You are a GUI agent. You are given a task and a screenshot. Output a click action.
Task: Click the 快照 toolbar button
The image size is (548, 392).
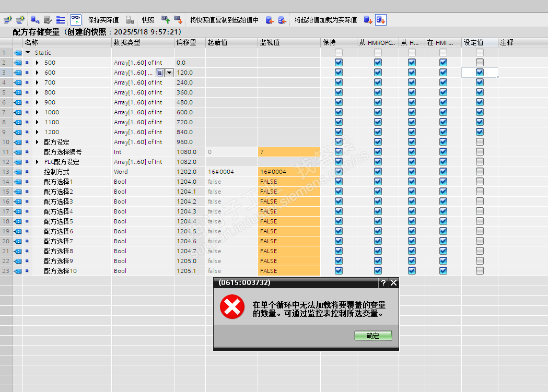tap(148, 20)
